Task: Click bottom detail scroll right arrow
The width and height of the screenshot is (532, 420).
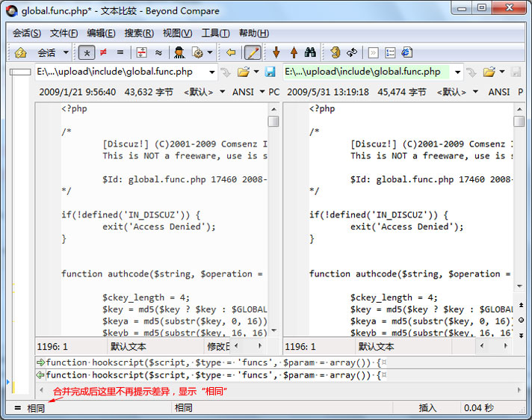Action: [x=519, y=390]
